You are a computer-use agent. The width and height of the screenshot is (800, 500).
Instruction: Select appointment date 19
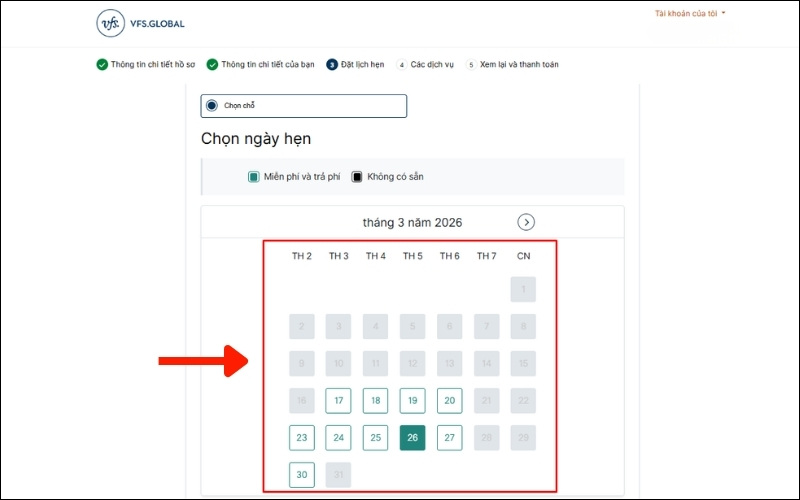pyautogui.click(x=412, y=401)
